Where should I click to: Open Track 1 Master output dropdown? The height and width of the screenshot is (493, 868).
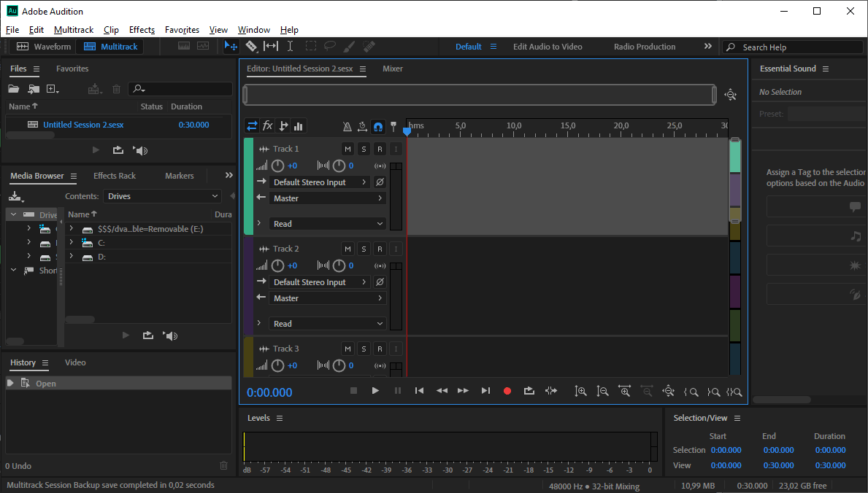(327, 198)
